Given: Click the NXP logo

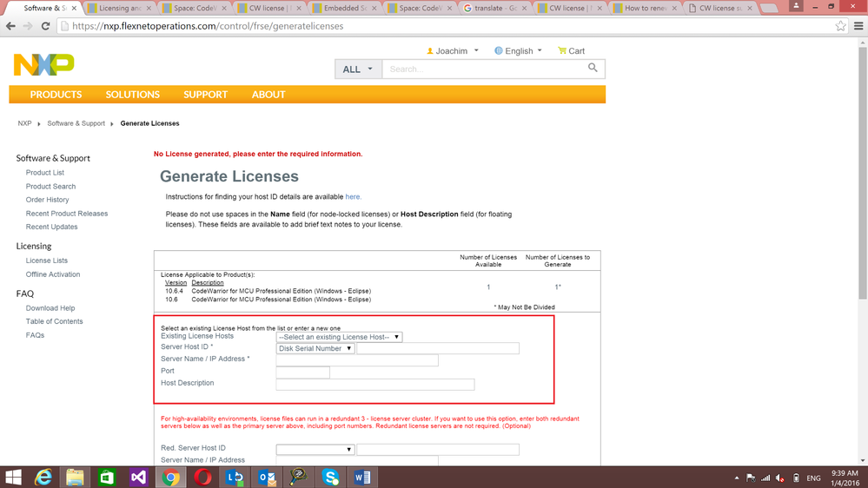Looking at the screenshot, I should (43, 65).
